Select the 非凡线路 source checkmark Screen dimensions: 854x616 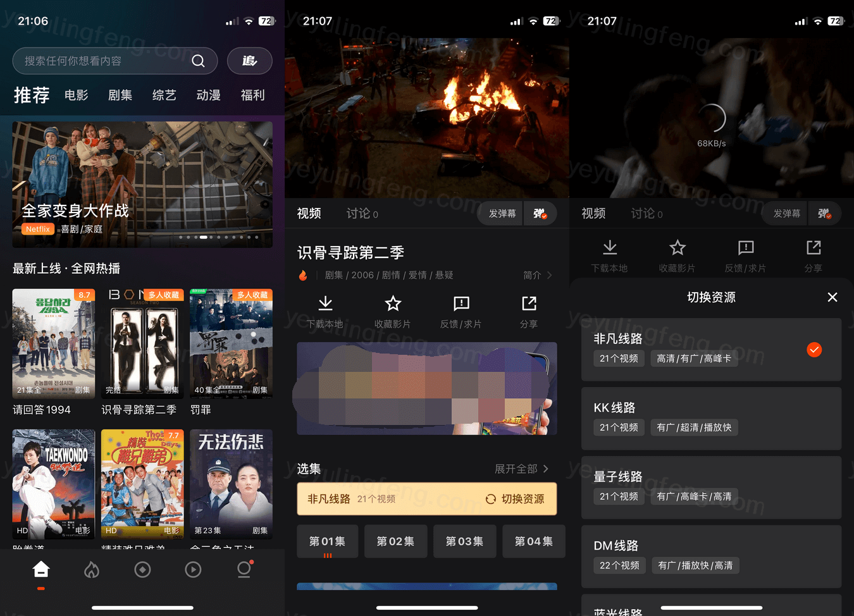tap(814, 350)
